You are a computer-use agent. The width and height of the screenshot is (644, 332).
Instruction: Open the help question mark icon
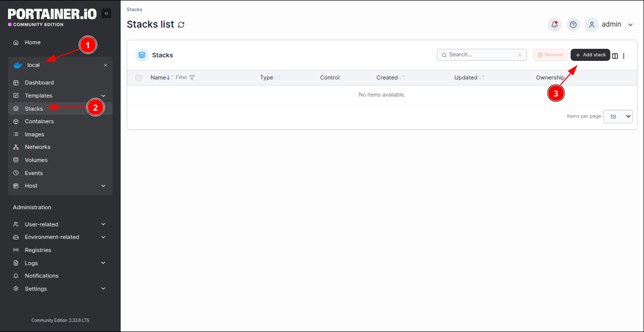pyautogui.click(x=573, y=25)
